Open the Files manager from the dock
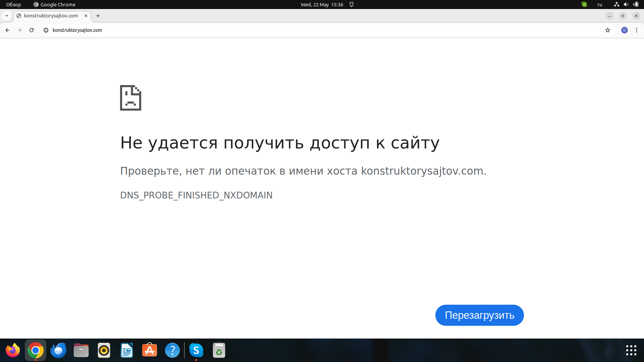Image resolution: width=644 pixels, height=362 pixels. tap(81, 350)
